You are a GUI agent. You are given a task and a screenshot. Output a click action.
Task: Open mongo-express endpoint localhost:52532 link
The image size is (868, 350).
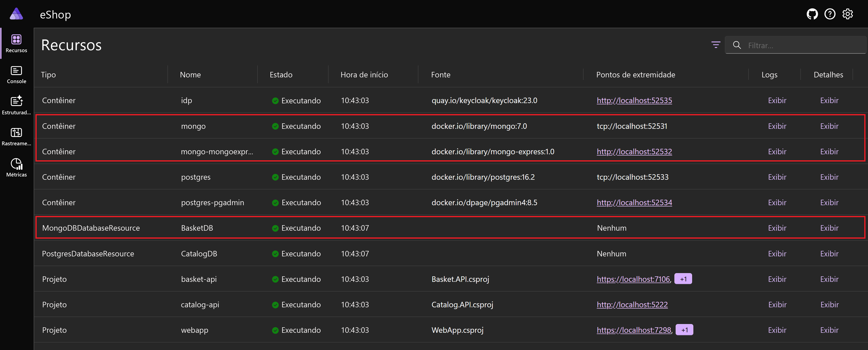tap(634, 152)
